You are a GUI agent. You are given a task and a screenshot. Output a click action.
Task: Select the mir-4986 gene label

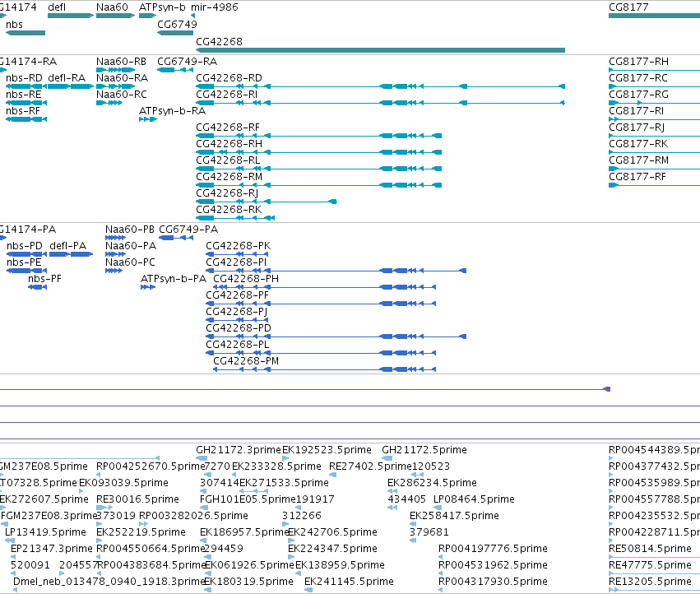click(x=215, y=7)
